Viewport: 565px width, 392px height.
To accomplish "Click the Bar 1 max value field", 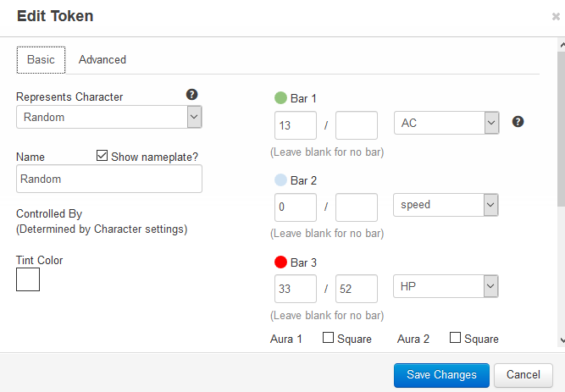I will click(357, 125).
